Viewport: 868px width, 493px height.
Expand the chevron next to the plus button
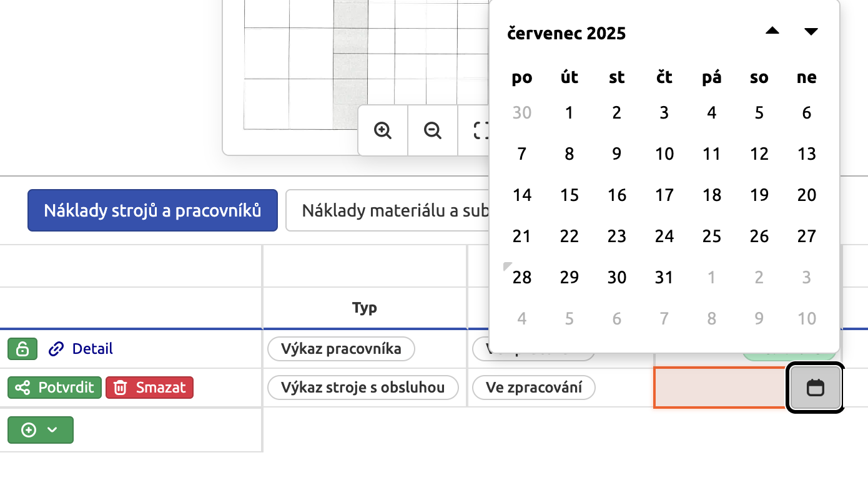[52, 429]
